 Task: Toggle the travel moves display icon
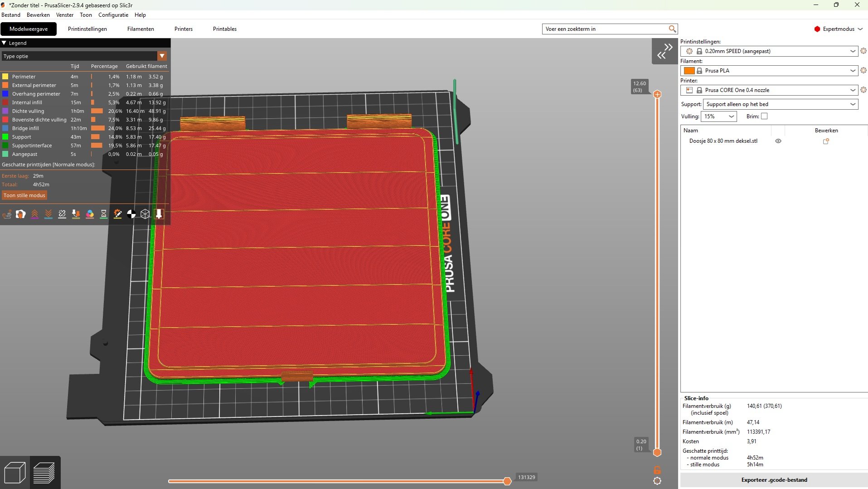tap(7, 214)
